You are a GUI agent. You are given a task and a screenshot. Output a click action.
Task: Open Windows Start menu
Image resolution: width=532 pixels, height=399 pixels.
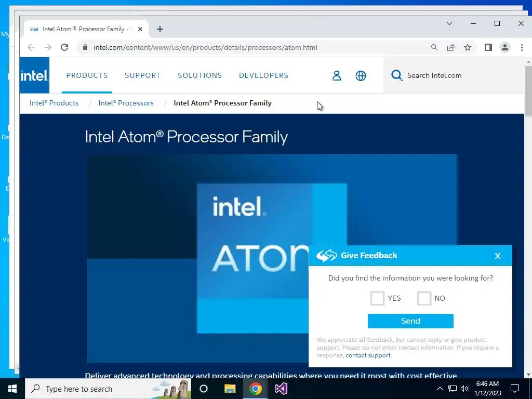click(x=12, y=389)
